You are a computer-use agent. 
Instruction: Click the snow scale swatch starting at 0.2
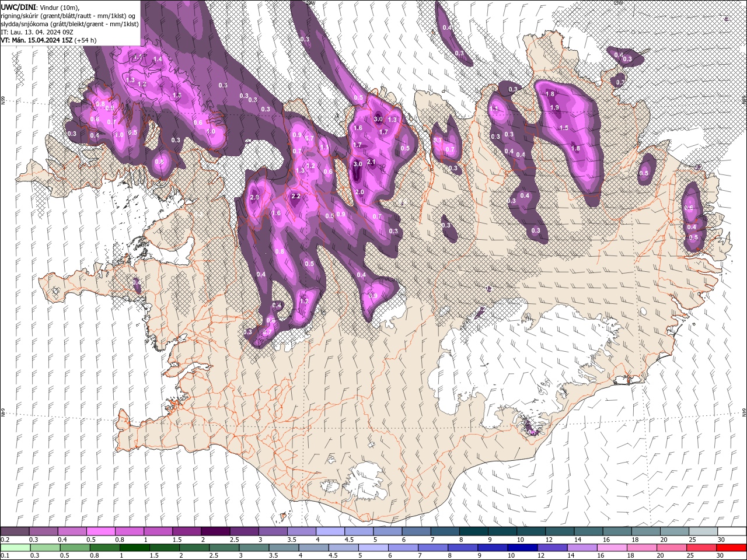point(15,531)
